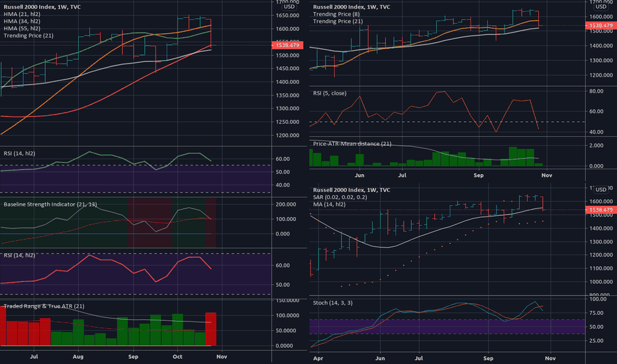This screenshot has width=617, height=364.
Task: Click the USD currency button on the HMA chart
Action: (x=289, y=7)
